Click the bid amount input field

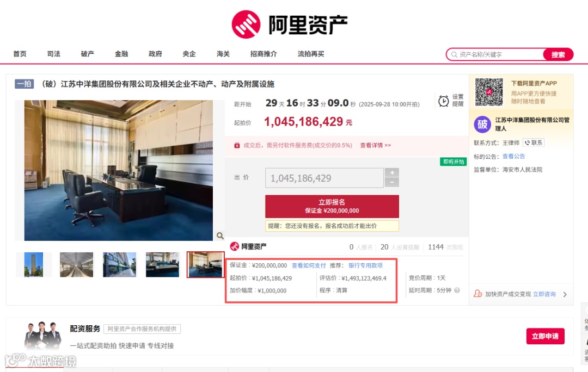tap(324, 178)
